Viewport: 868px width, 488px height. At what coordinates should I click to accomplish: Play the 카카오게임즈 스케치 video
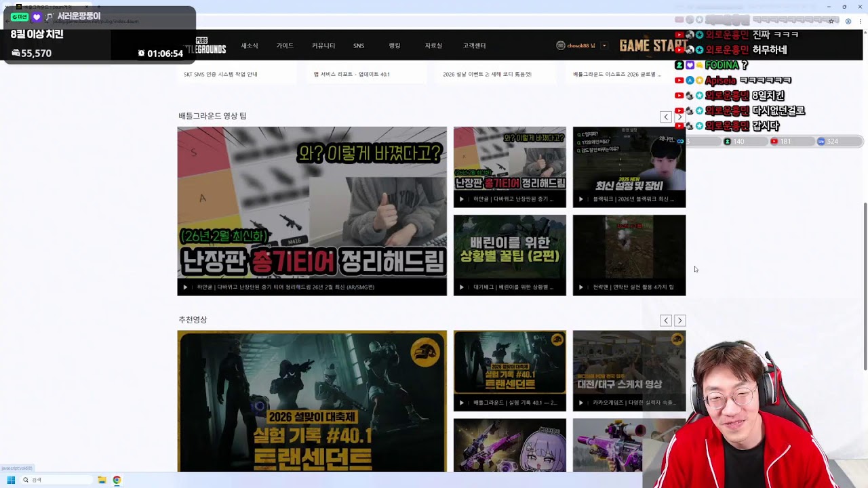[x=581, y=403]
